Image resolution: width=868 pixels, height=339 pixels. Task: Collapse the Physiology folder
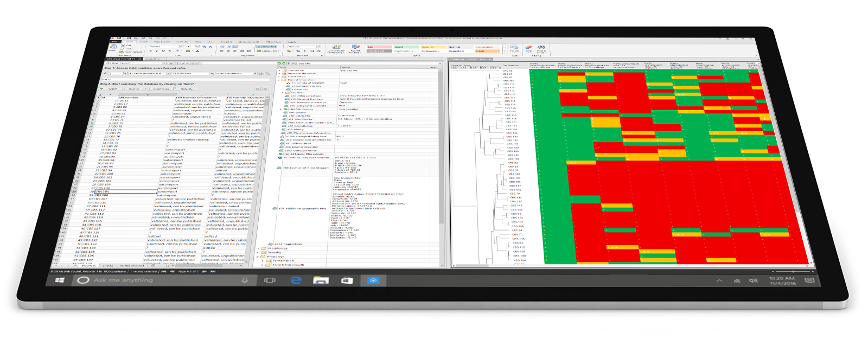coord(258,257)
